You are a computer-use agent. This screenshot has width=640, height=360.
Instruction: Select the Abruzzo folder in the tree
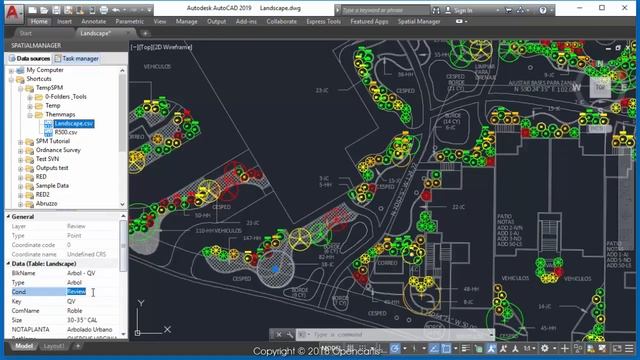[x=46, y=203]
